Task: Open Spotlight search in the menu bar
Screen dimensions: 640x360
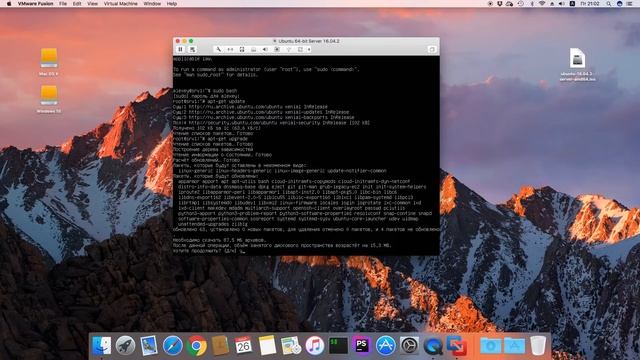Action: tap(609, 4)
